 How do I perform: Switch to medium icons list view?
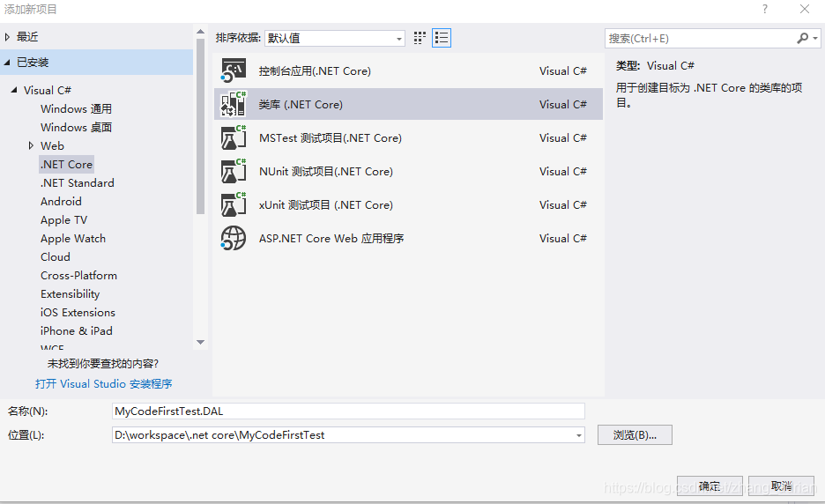442,38
